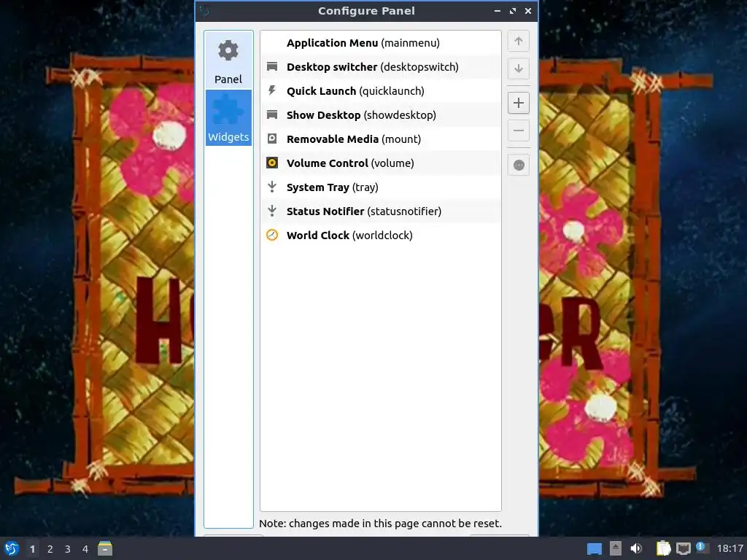
Task: Click the Desktop switcher widget icon
Action: pyautogui.click(x=272, y=66)
